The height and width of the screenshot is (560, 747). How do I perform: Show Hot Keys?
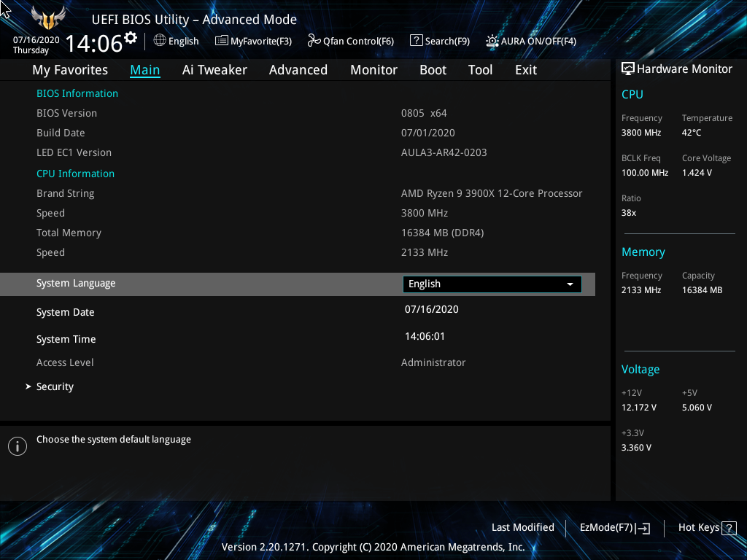tap(708, 528)
